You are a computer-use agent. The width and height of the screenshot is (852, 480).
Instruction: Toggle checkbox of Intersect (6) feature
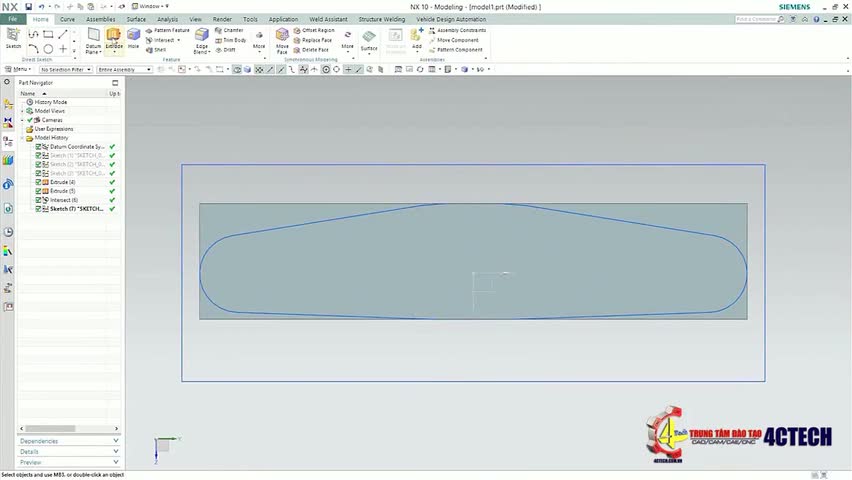pyautogui.click(x=39, y=200)
